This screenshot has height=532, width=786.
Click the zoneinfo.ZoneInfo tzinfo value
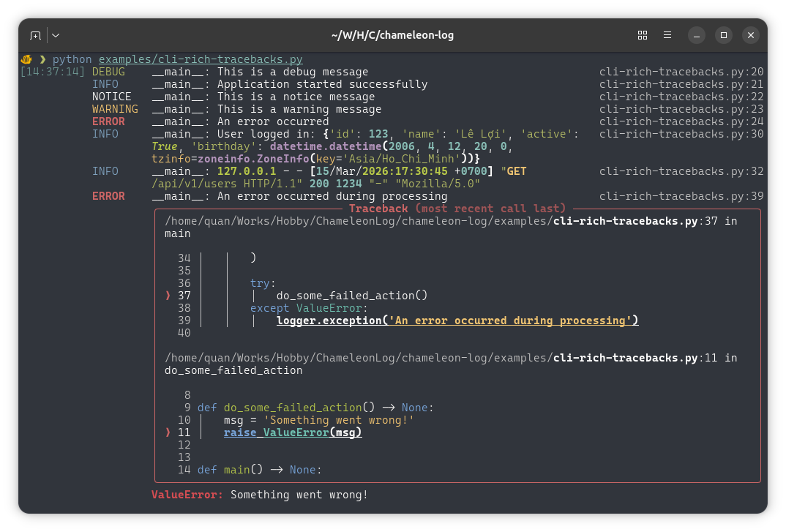coord(254,159)
